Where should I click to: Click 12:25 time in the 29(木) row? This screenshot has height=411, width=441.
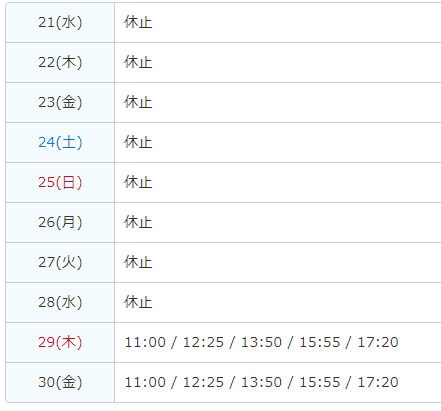[x=203, y=342]
